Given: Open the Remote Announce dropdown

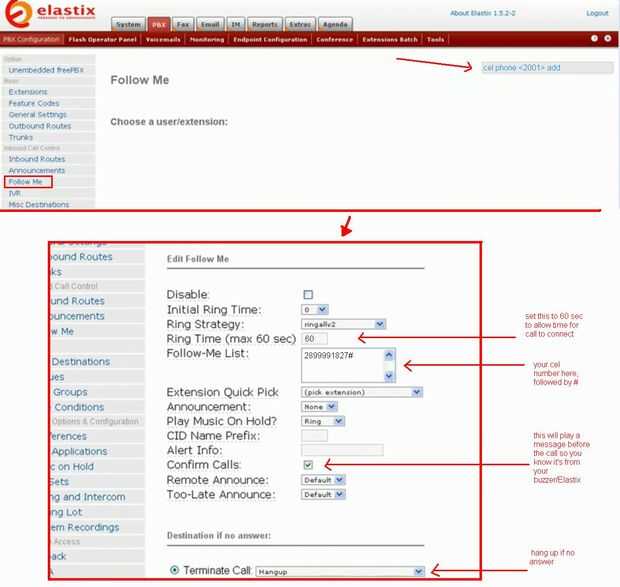Looking at the screenshot, I should [323, 480].
